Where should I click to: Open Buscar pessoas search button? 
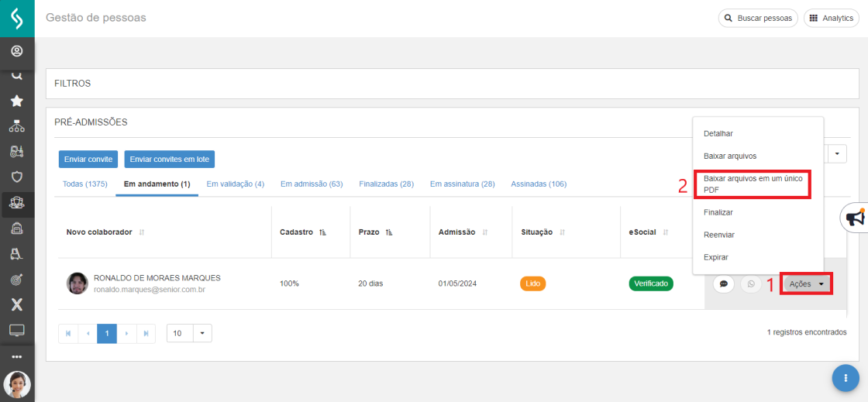[x=759, y=18]
